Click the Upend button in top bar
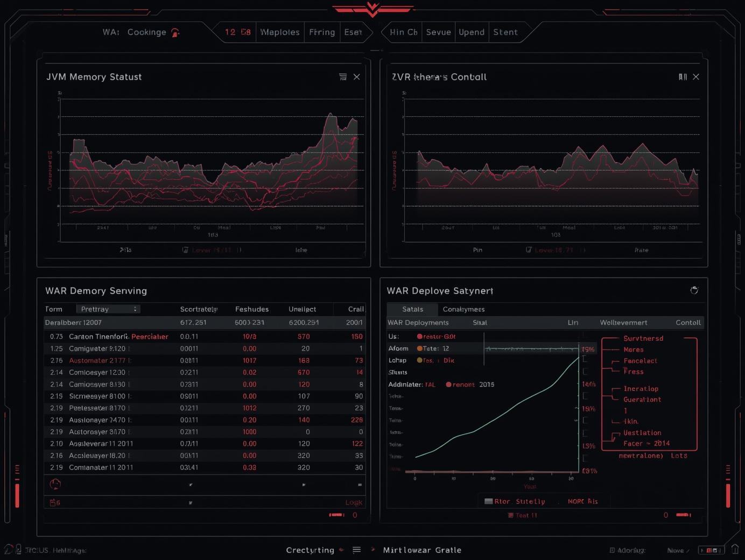Image resolution: width=745 pixels, height=560 pixels. [x=472, y=32]
